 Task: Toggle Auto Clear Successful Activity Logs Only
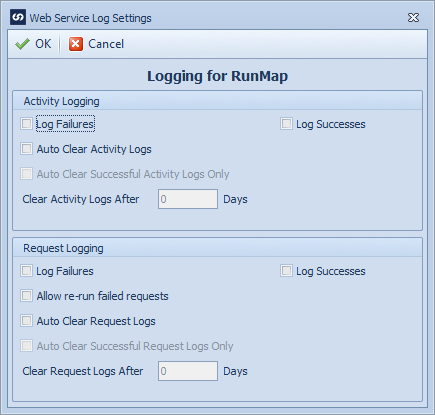(x=26, y=174)
